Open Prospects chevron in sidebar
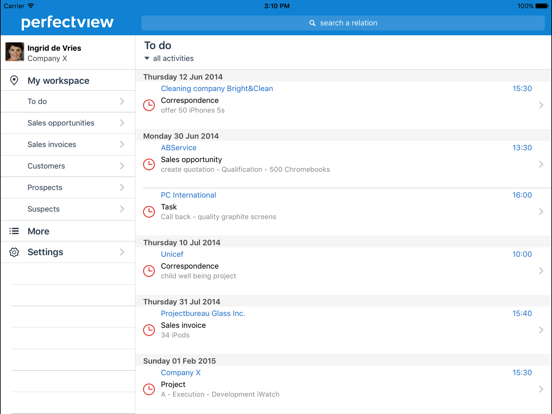 coord(122,187)
